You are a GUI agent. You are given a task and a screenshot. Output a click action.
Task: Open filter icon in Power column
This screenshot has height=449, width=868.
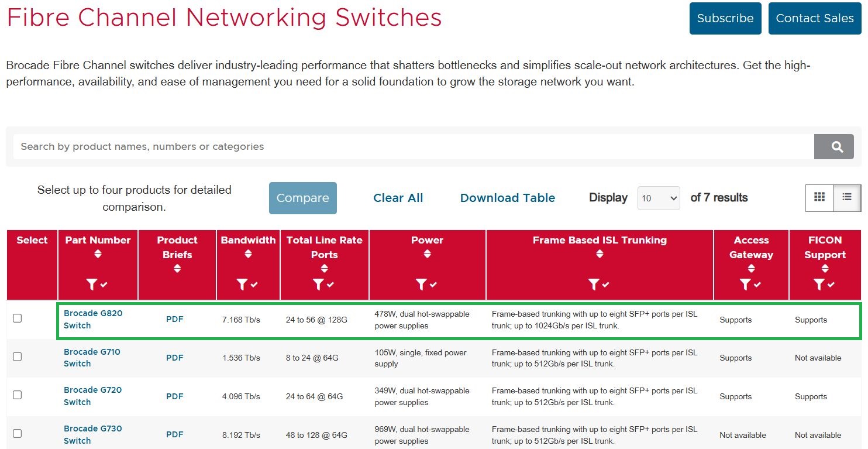421,285
